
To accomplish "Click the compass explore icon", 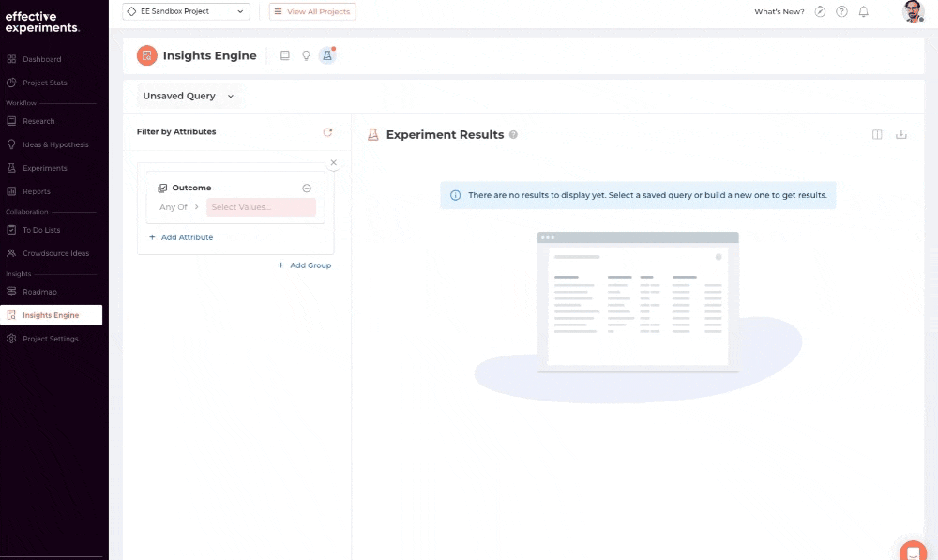I will 820,11.
